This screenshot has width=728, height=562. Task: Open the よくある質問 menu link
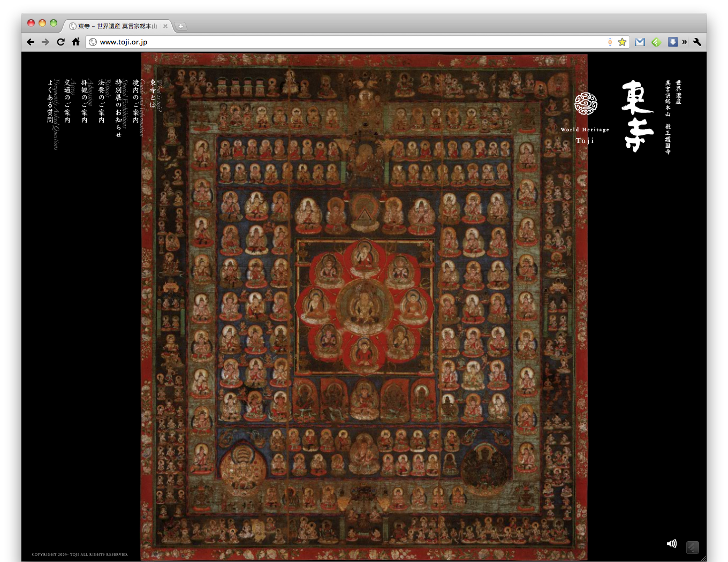tap(50, 101)
